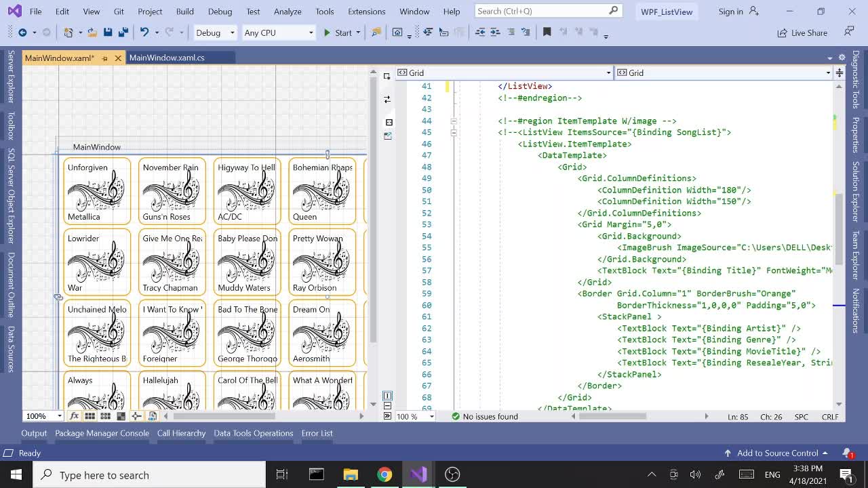
Task: Click the vertical split icon
Action: click(x=387, y=395)
